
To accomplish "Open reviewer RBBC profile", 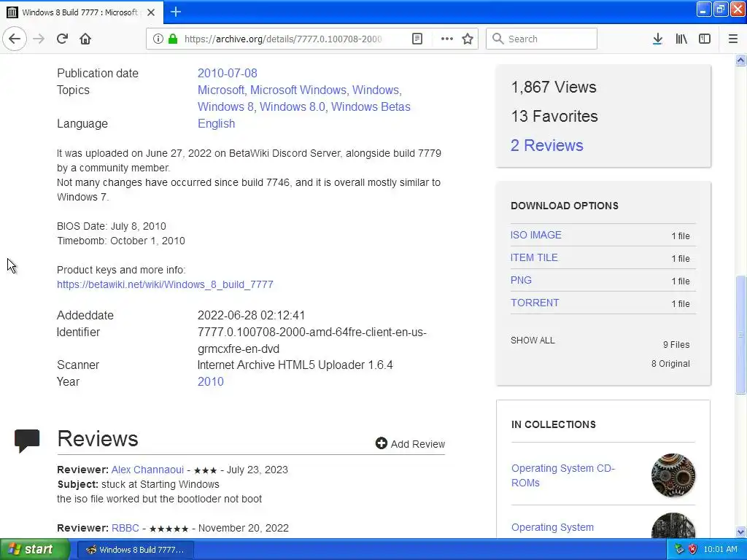I will (125, 528).
